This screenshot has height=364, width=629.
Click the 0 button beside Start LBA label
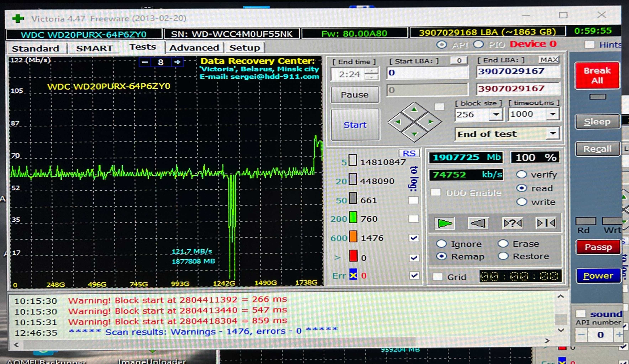click(x=459, y=60)
